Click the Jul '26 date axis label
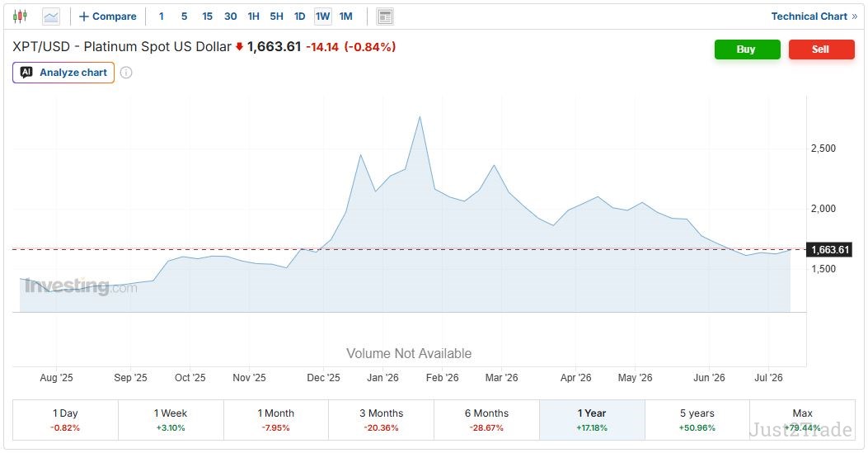 [x=769, y=378]
